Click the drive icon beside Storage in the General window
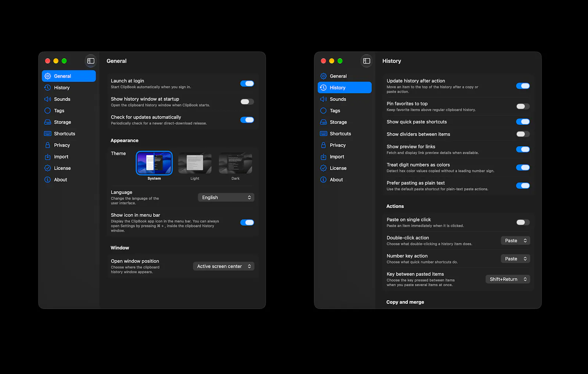This screenshot has height=374, width=588. click(x=47, y=122)
